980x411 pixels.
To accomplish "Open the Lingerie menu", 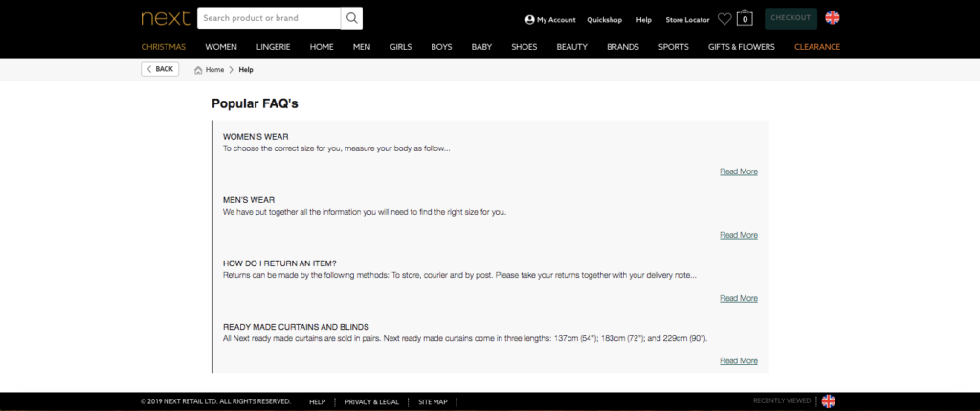I will point(273,47).
